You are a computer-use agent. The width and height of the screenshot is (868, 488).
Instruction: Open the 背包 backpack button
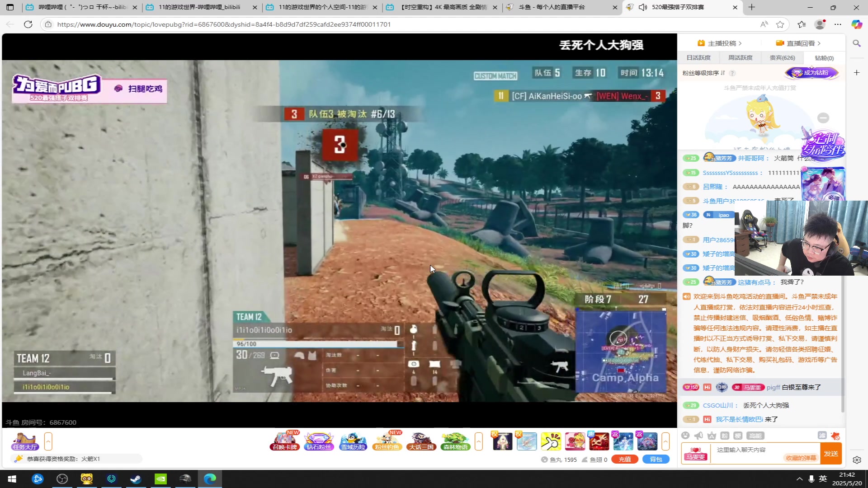656,460
